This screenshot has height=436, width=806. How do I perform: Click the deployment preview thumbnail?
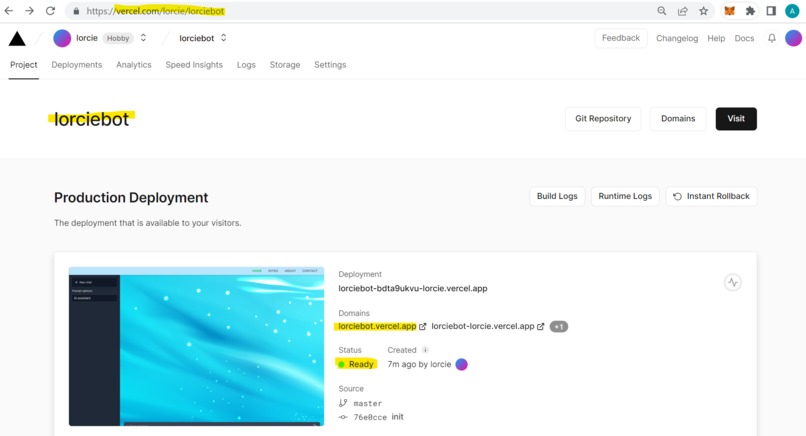(x=196, y=346)
